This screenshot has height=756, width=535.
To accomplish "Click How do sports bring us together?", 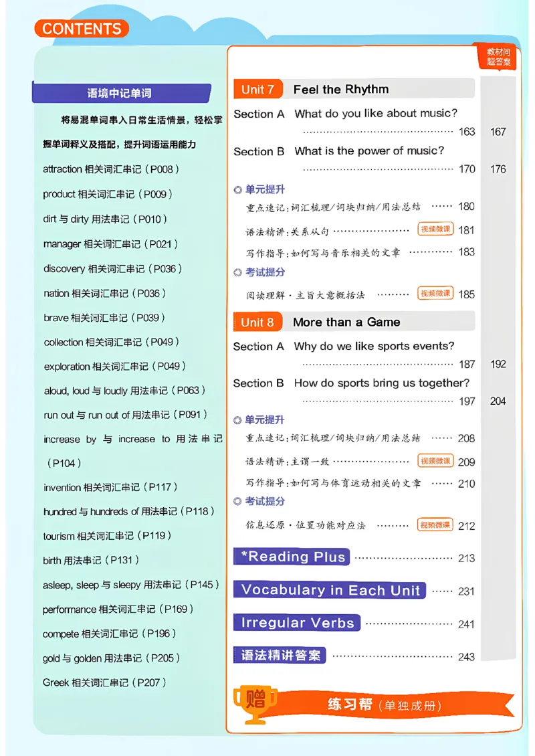I will pos(382,383).
